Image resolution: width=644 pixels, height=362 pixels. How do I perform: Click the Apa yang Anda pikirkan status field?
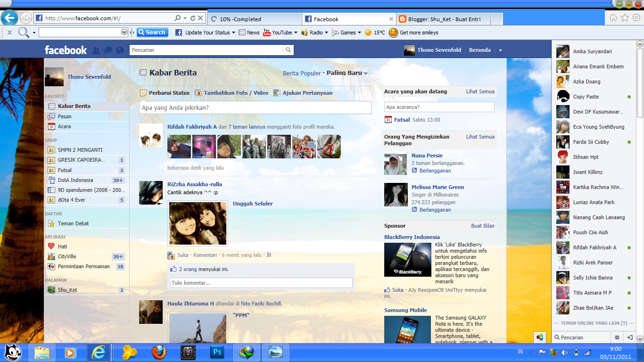coord(255,107)
